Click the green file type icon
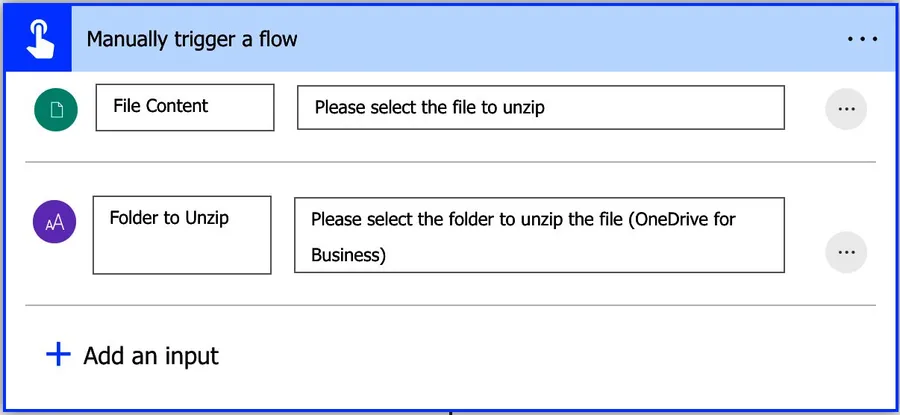This screenshot has height=415, width=900. point(55,109)
